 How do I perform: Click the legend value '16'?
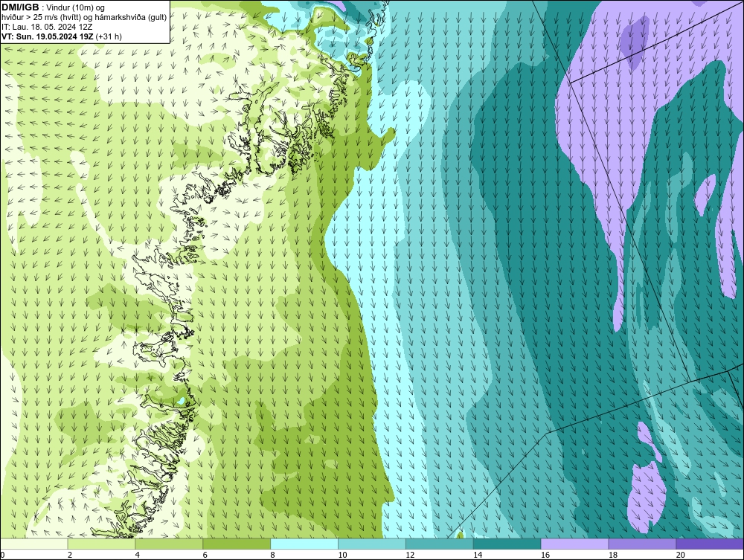point(545,555)
